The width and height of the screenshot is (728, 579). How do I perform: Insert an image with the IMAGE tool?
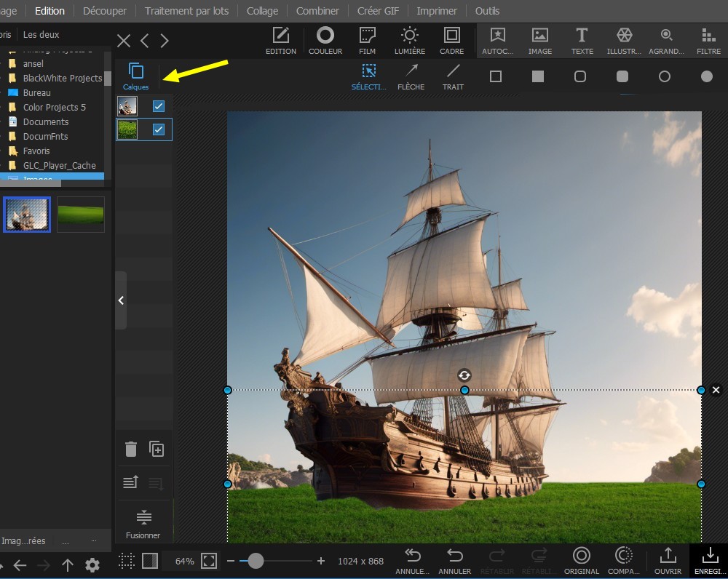coord(540,41)
